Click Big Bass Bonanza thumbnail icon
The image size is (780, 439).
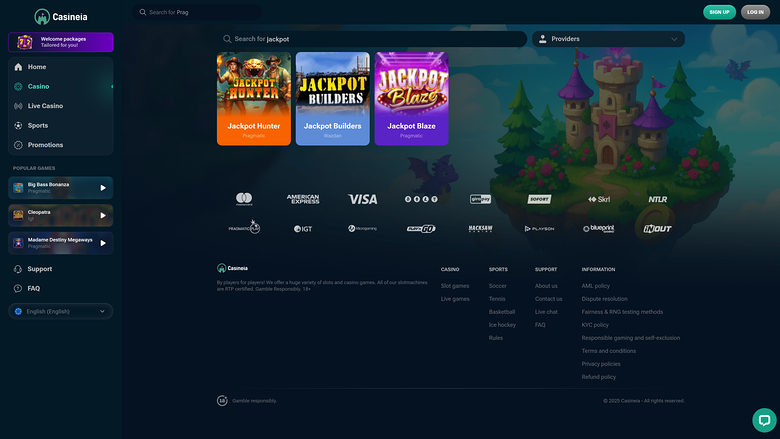[x=18, y=187]
